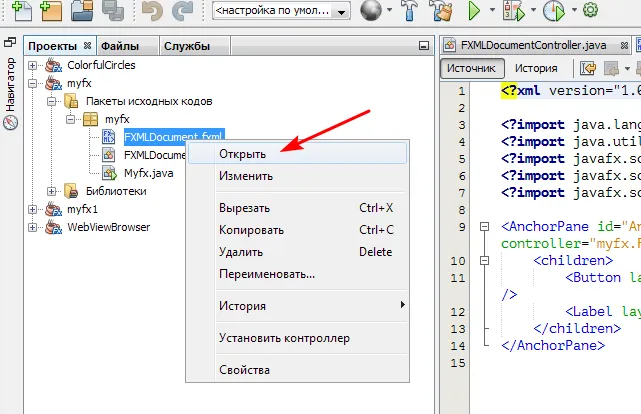Switch to the Проекты tab
The width and height of the screenshot is (641, 414).
point(53,46)
